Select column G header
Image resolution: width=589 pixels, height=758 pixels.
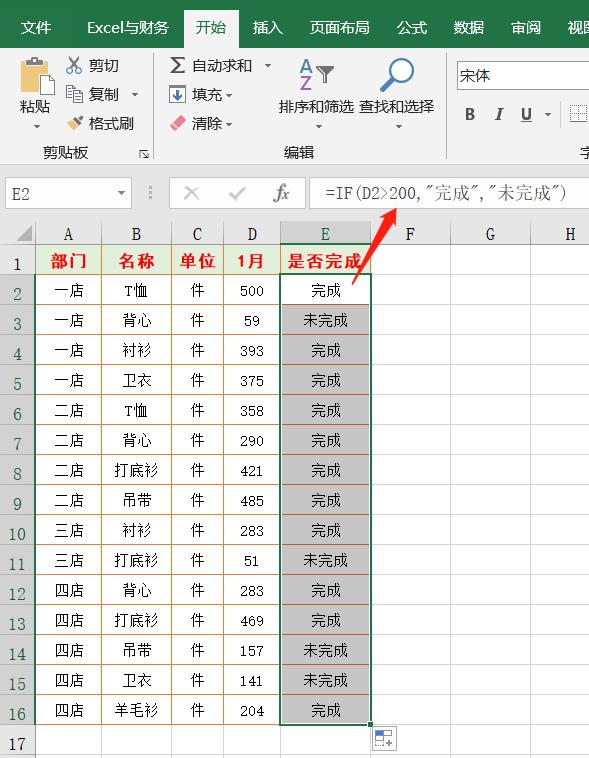[490, 234]
